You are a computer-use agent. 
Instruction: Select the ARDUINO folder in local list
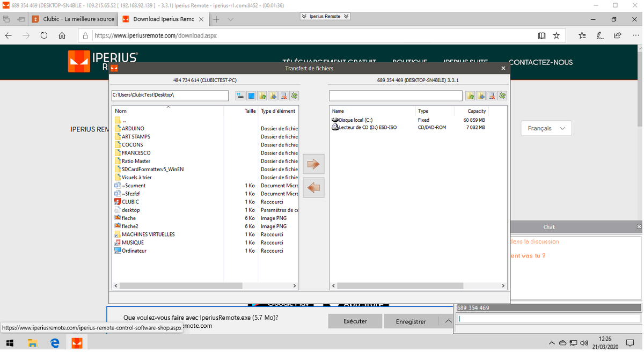133,129
